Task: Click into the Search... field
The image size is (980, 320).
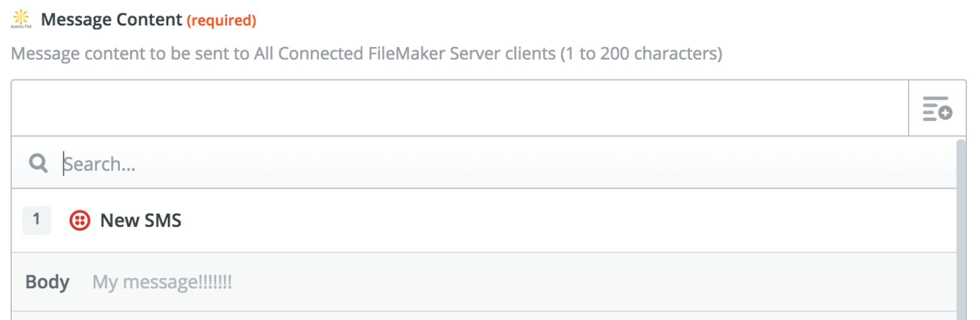Action: click(497, 163)
